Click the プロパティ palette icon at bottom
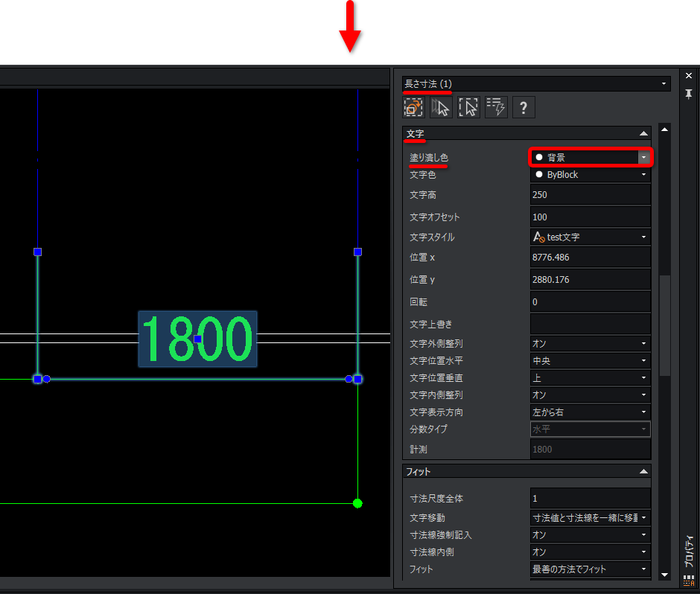This screenshot has width=700, height=594. tap(689, 583)
